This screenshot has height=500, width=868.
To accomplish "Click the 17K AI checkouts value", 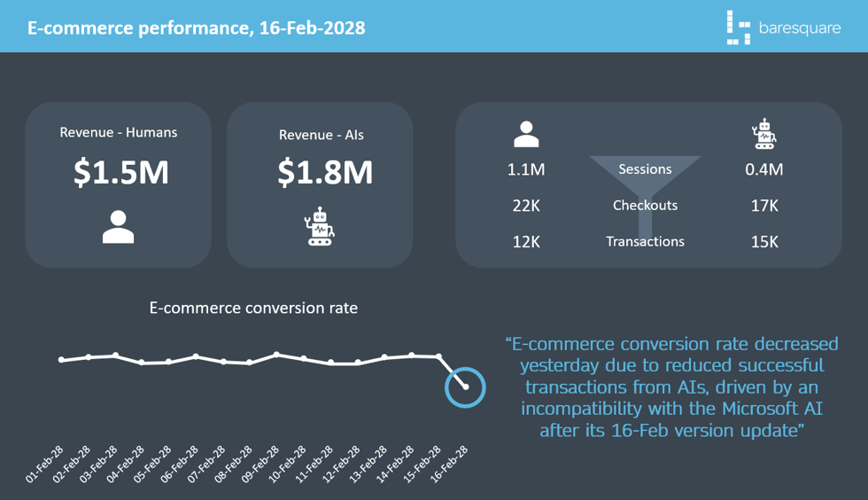I will [763, 205].
